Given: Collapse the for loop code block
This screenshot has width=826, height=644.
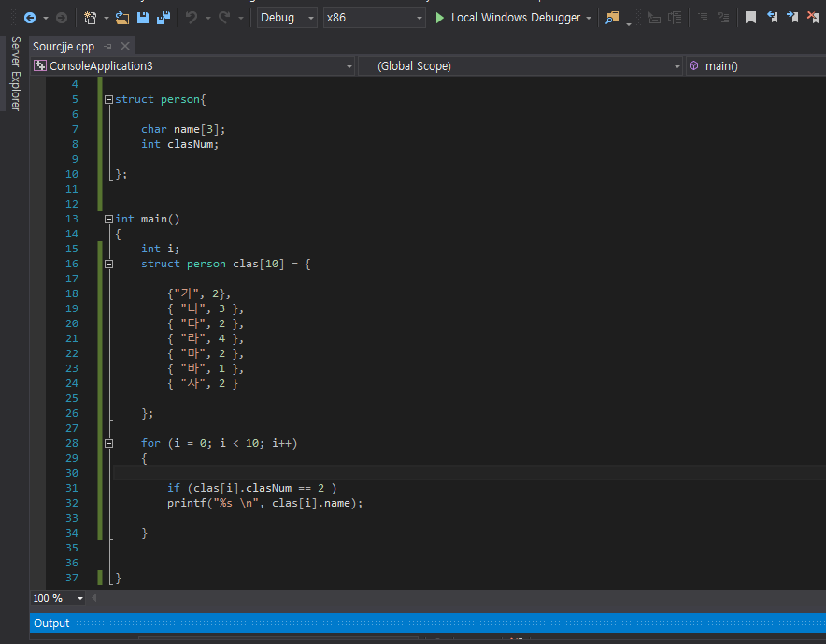Looking at the screenshot, I should pyautogui.click(x=108, y=443).
